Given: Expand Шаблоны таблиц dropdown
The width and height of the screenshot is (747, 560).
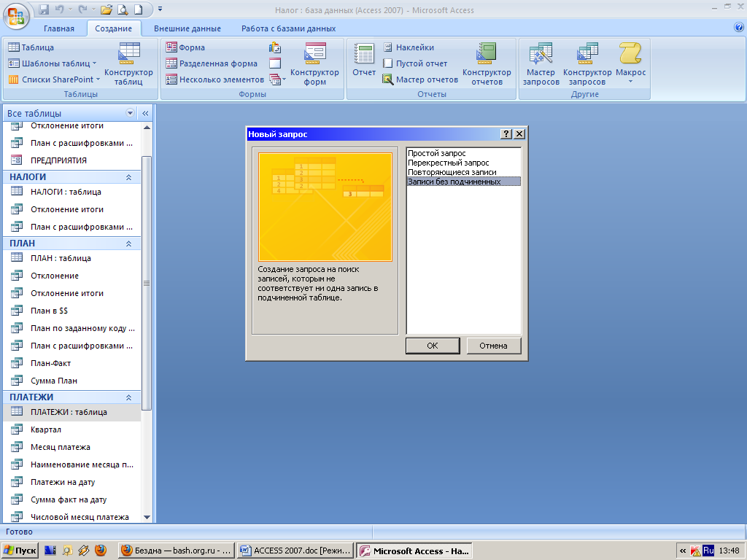Looking at the screenshot, I should point(94,63).
